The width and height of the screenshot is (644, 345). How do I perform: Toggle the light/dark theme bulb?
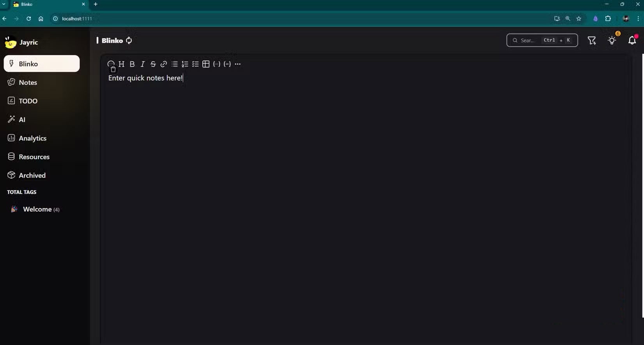[x=612, y=40]
